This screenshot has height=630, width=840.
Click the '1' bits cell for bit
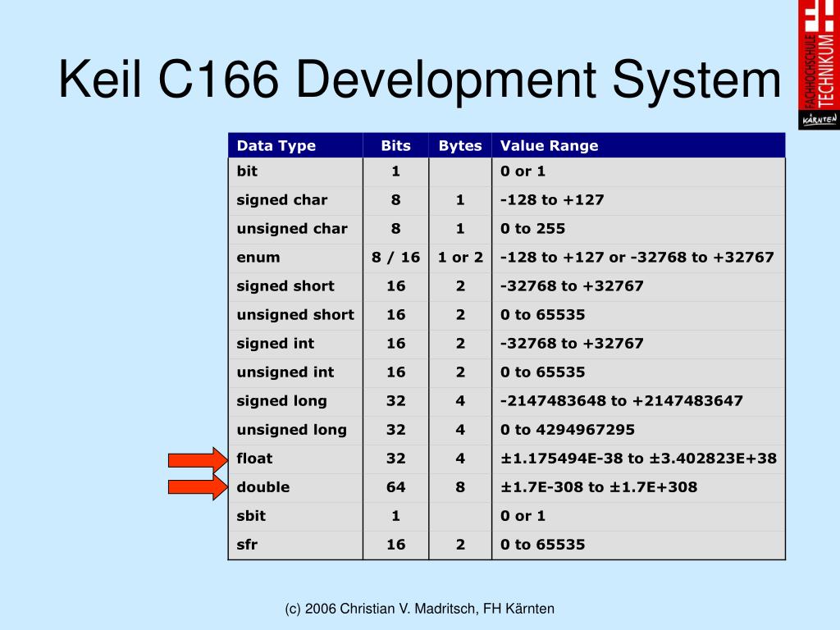[396, 171]
